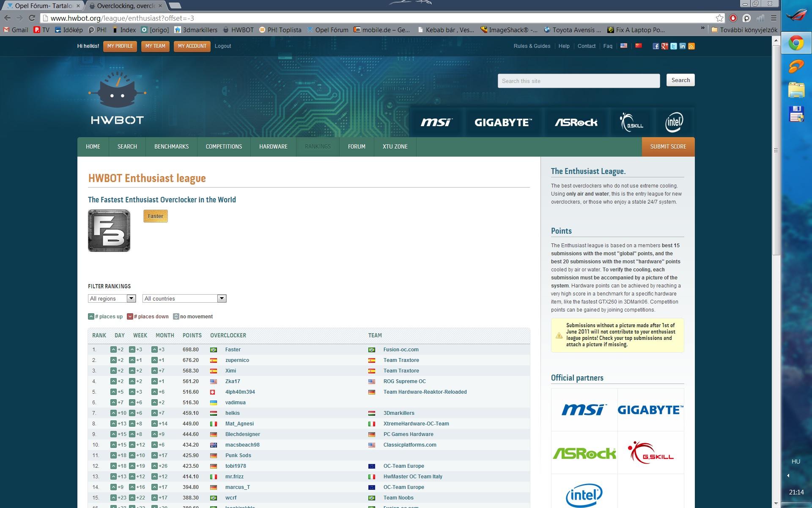
Task: Open the zupernico overclocker profile link
Action: coord(237,360)
